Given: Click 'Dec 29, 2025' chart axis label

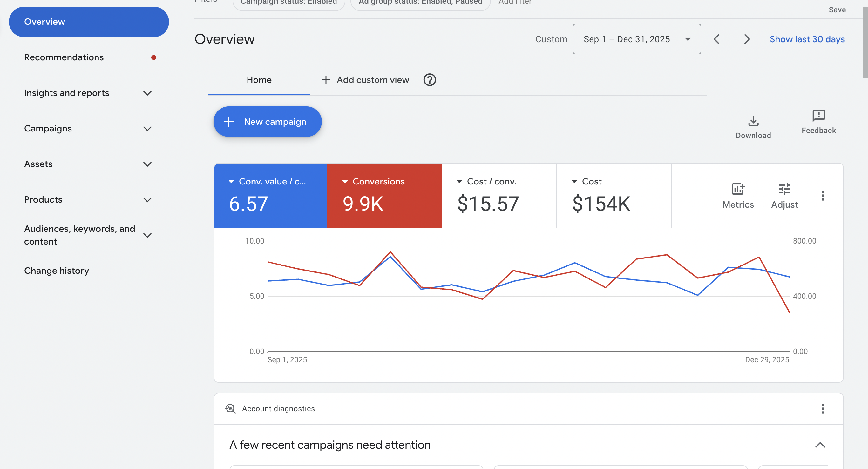Looking at the screenshot, I should 767,359.
